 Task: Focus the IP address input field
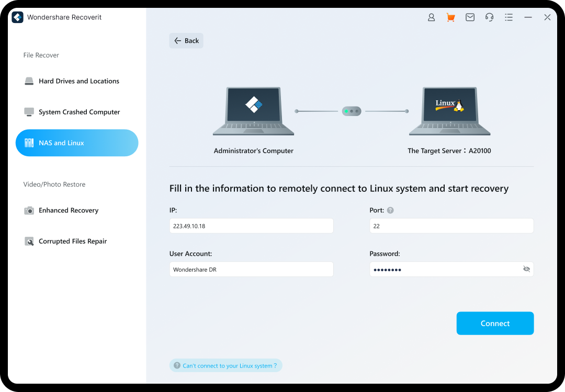click(252, 226)
